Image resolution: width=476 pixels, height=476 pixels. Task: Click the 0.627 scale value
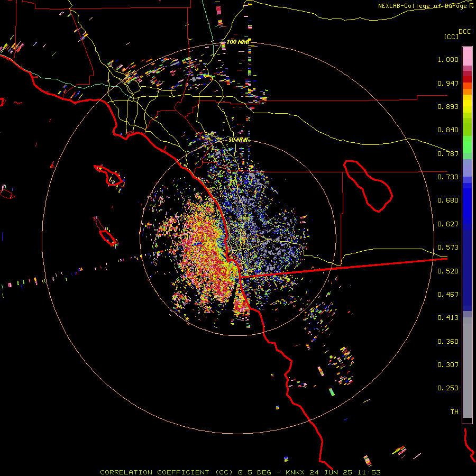pos(448,224)
